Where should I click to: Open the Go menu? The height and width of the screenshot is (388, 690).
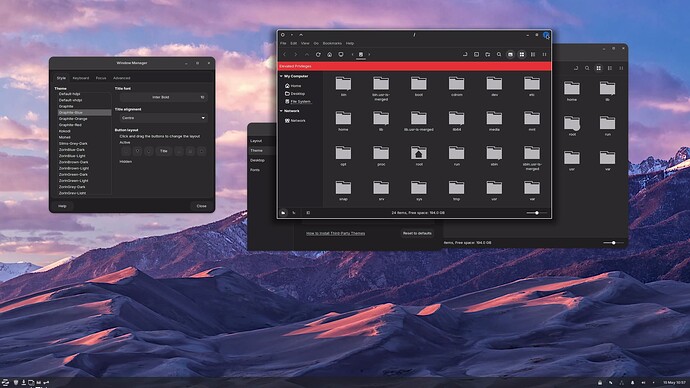point(316,44)
